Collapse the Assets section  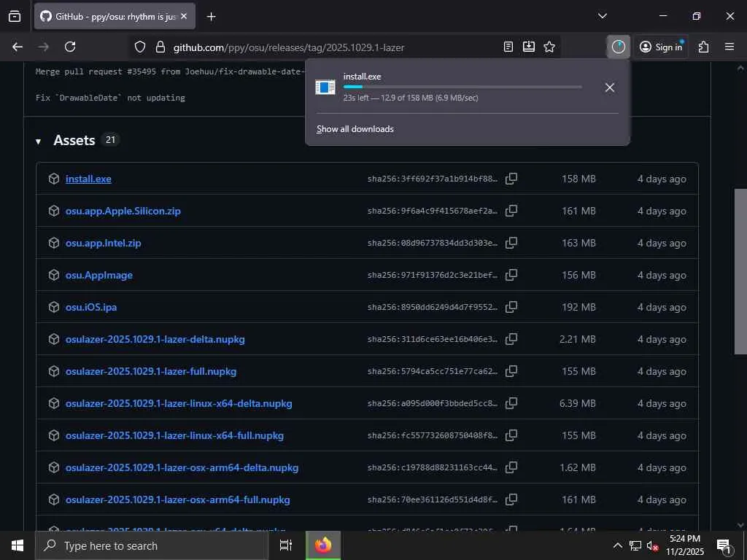[38, 141]
